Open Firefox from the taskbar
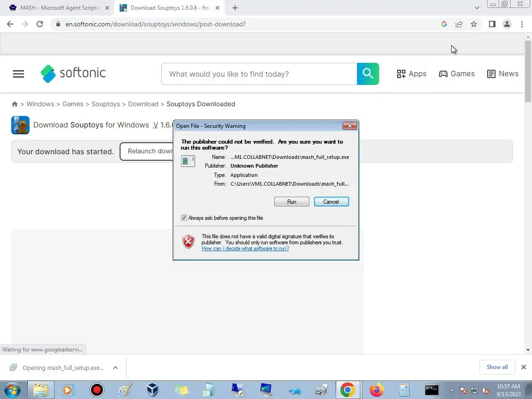This screenshot has height=399, width=532. point(376,390)
